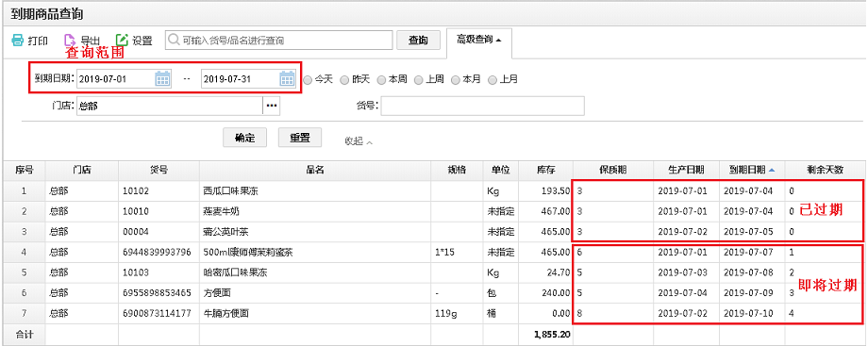
Task: Click stock value 24.70
Action: 559,272
